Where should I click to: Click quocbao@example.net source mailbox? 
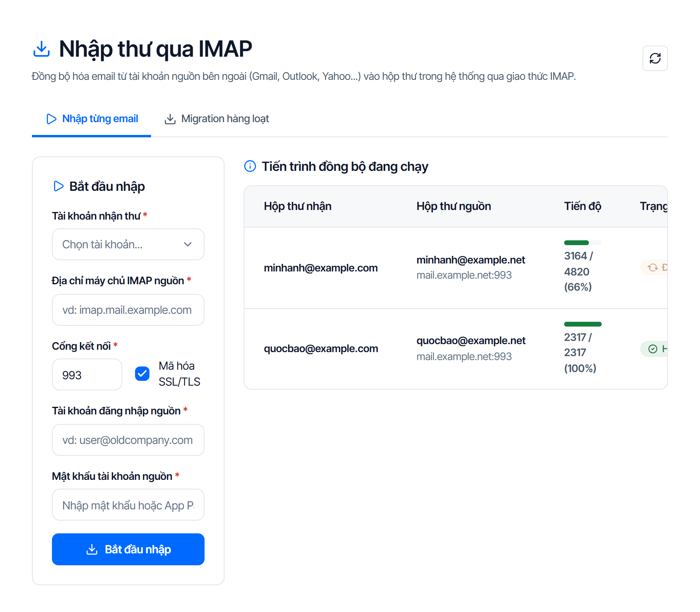471,341
